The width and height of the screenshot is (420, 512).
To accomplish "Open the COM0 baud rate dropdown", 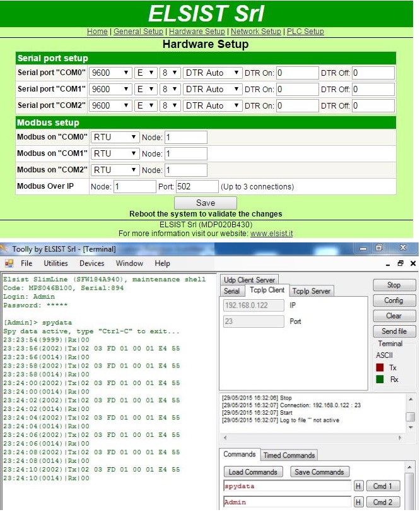I will pos(110,73).
